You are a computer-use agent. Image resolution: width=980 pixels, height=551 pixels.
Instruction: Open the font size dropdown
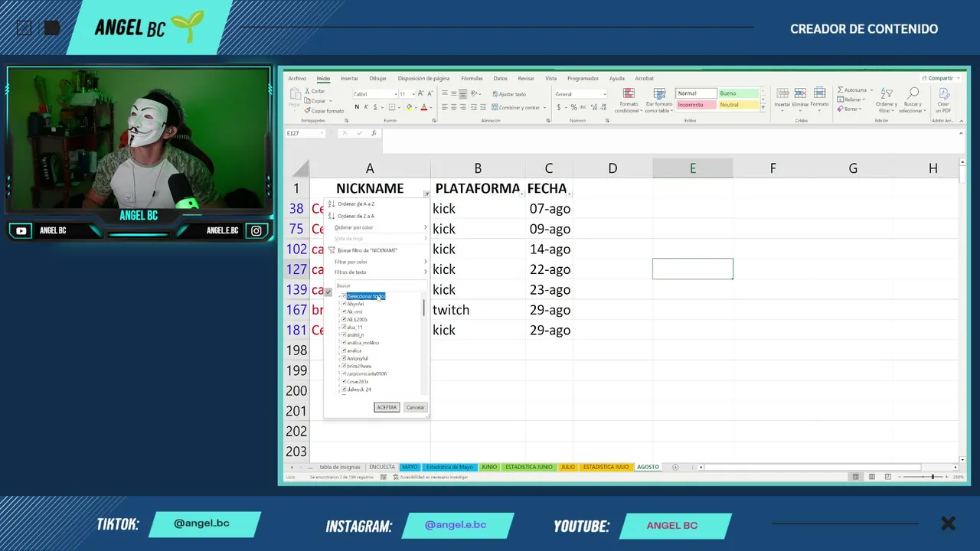[x=413, y=94]
